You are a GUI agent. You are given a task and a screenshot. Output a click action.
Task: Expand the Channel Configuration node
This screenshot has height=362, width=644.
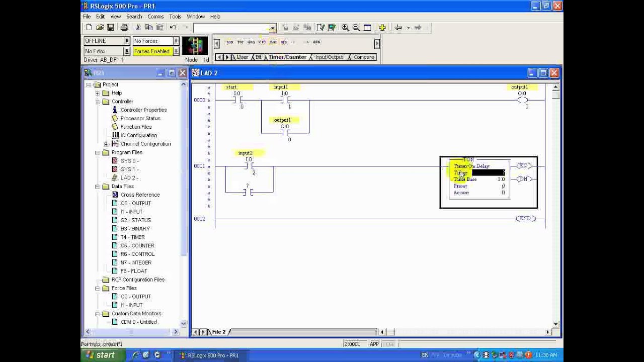[106, 144]
